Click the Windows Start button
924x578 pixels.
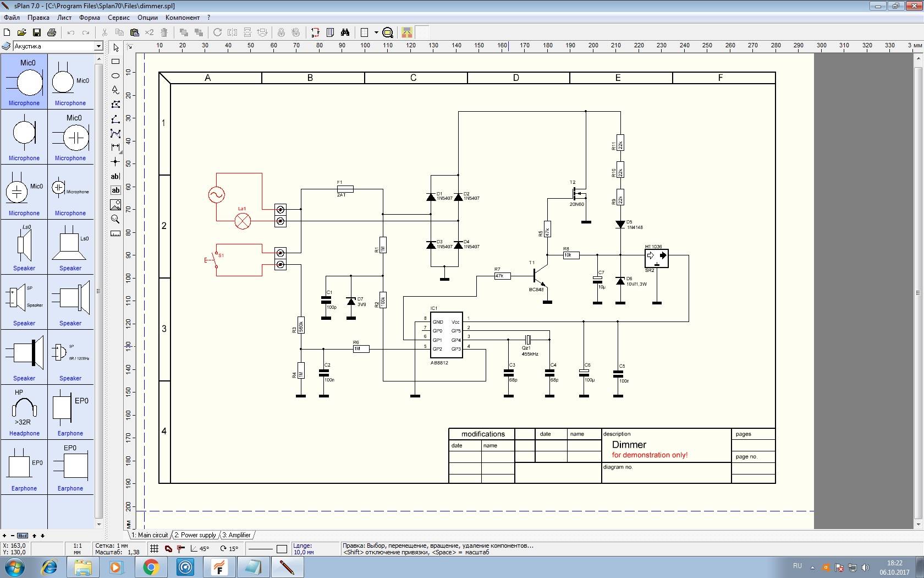pyautogui.click(x=15, y=567)
